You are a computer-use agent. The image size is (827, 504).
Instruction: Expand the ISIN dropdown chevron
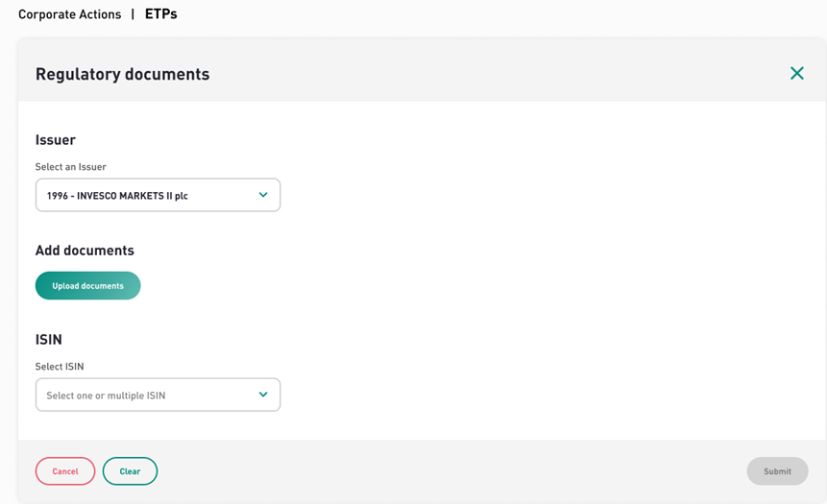pyautogui.click(x=263, y=395)
